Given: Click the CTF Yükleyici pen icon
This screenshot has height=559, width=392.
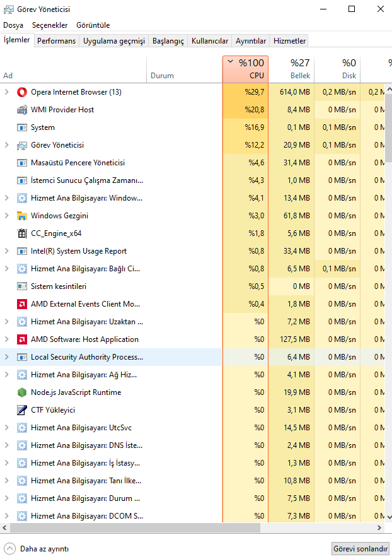Looking at the screenshot, I should [22, 410].
